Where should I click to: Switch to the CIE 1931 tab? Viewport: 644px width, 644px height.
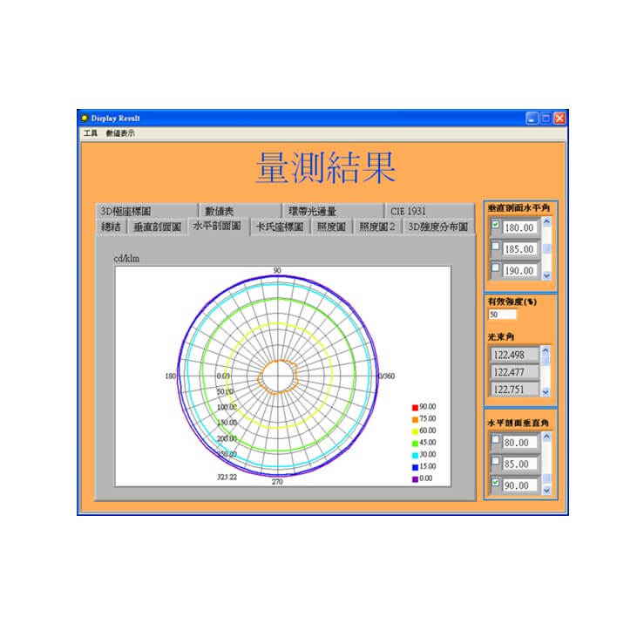click(x=430, y=211)
